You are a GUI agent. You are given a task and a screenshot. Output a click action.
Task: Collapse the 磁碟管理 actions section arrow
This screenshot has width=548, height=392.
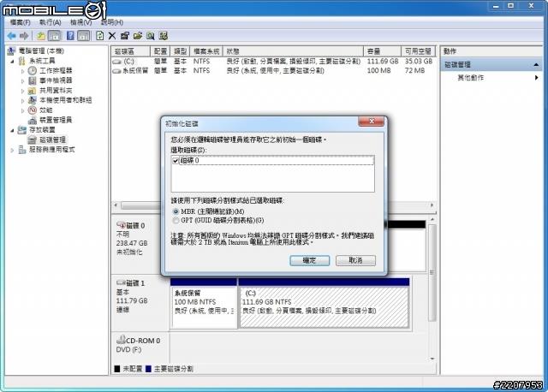pyautogui.click(x=536, y=65)
